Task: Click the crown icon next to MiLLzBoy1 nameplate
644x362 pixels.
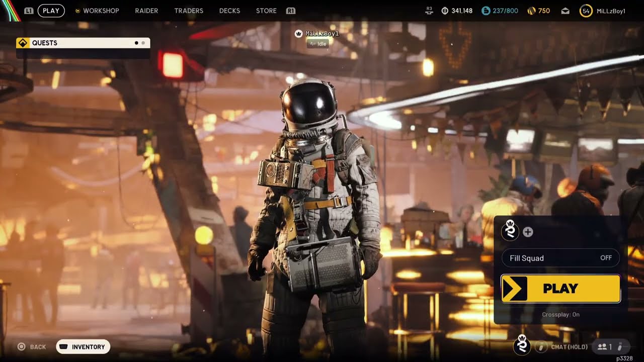Action: click(x=298, y=34)
